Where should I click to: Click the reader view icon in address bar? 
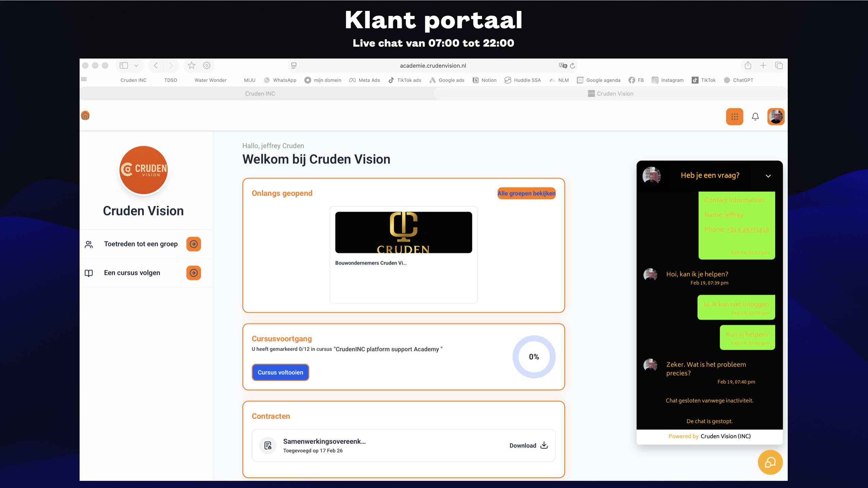pos(294,65)
